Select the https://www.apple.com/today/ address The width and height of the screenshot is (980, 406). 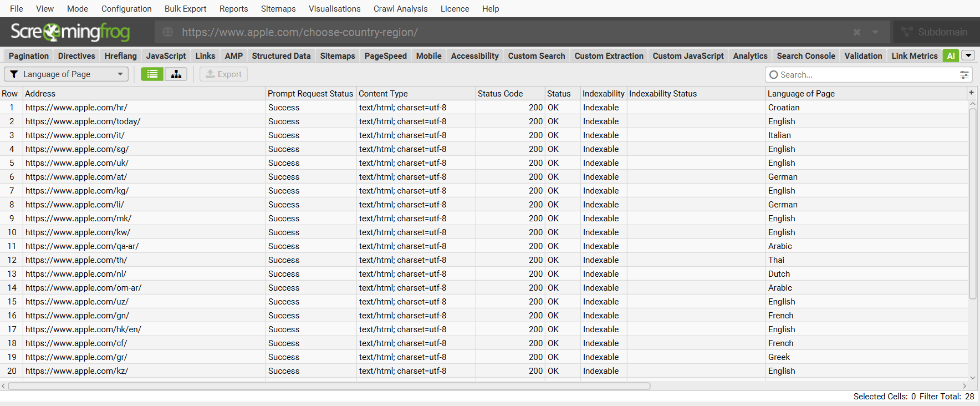pyautogui.click(x=83, y=121)
